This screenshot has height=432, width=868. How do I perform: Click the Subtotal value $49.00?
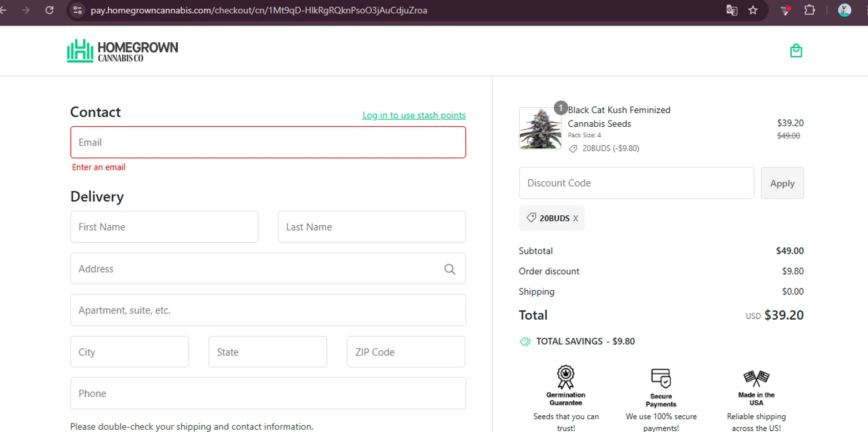click(x=790, y=251)
